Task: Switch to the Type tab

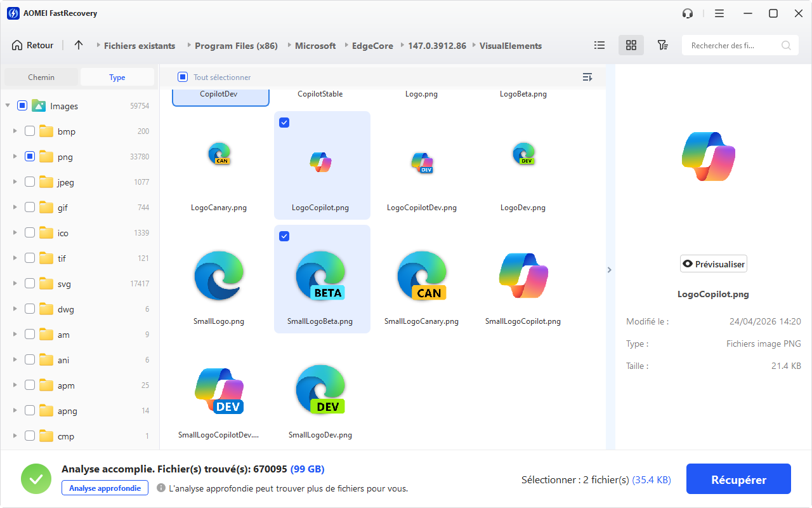Action: [x=117, y=77]
